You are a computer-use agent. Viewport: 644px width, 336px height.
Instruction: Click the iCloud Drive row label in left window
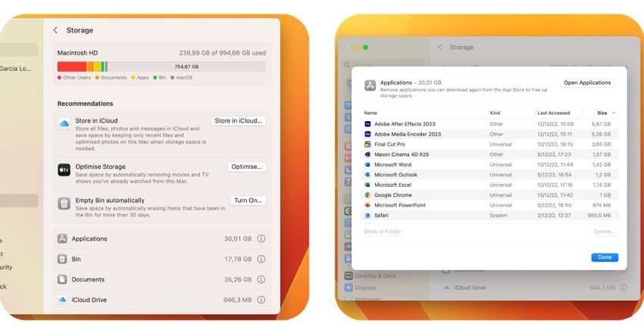point(89,300)
